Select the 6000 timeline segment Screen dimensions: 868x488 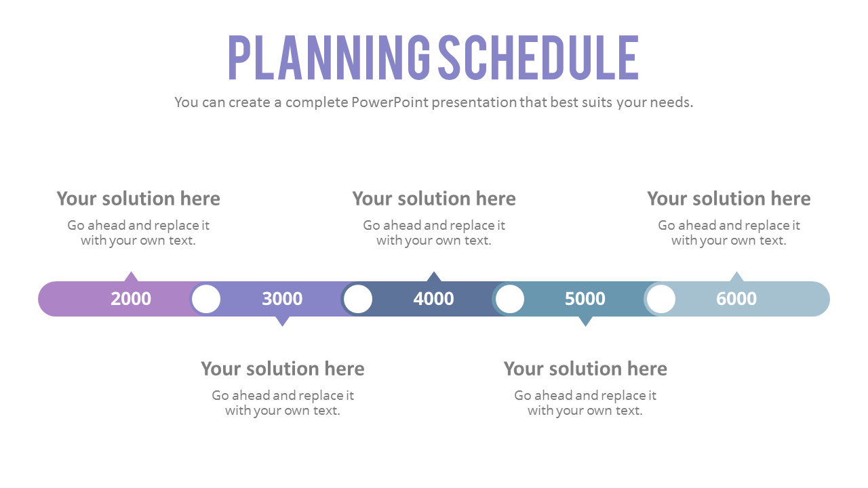tap(736, 299)
